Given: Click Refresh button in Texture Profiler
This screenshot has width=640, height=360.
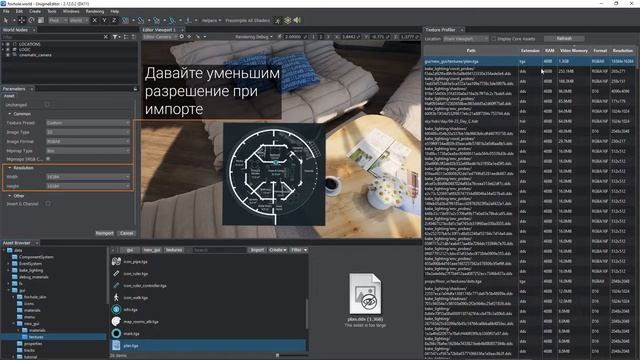Looking at the screenshot, I should [564, 38].
